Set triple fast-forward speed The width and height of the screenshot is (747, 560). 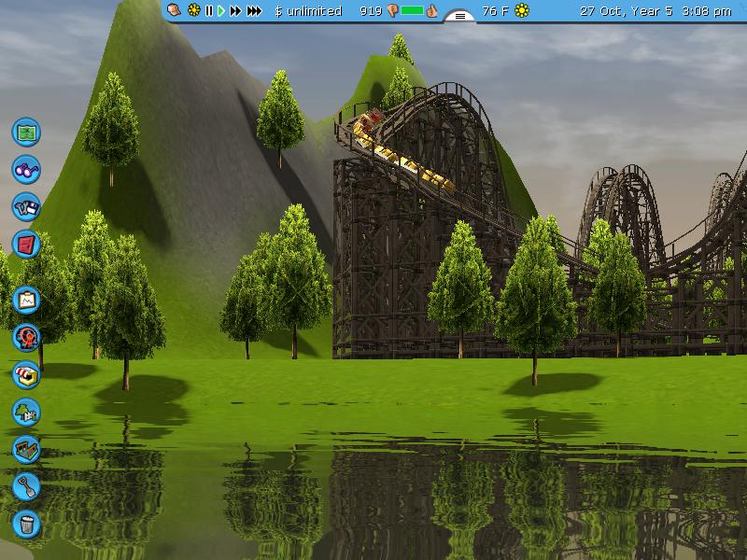[x=254, y=10]
